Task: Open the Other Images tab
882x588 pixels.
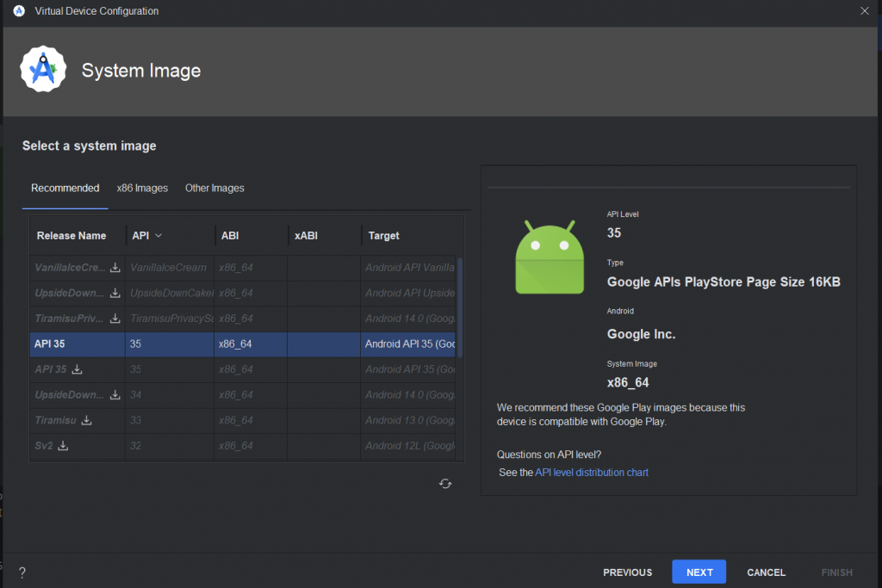Action: pyautogui.click(x=214, y=188)
